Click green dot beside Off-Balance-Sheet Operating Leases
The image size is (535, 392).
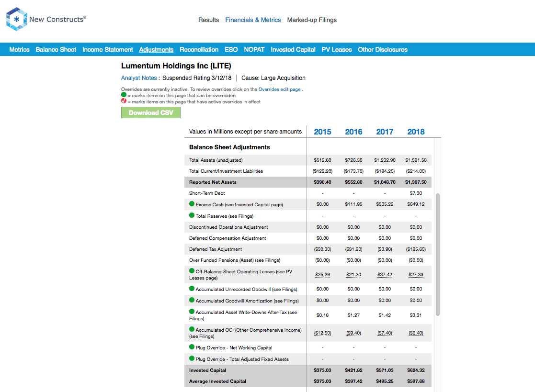(x=192, y=271)
